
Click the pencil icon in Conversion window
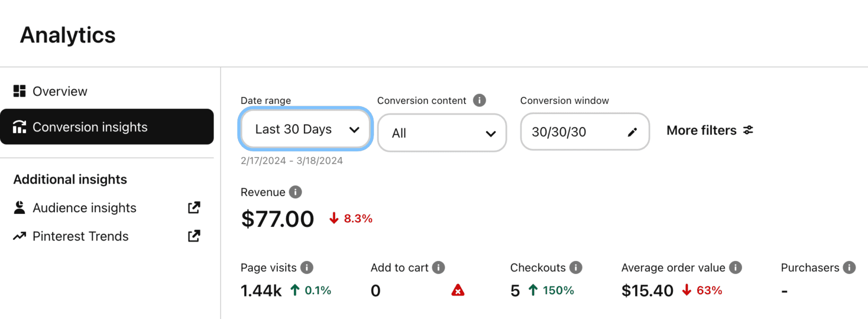click(x=632, y=132)
